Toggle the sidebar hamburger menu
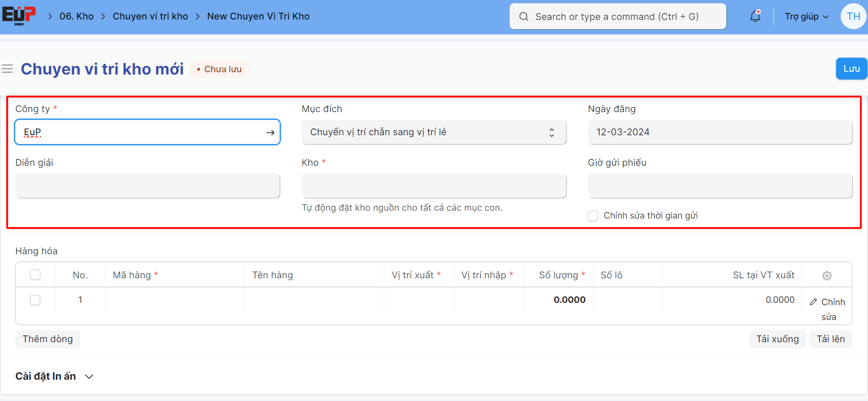 click(x=7, y=69)
